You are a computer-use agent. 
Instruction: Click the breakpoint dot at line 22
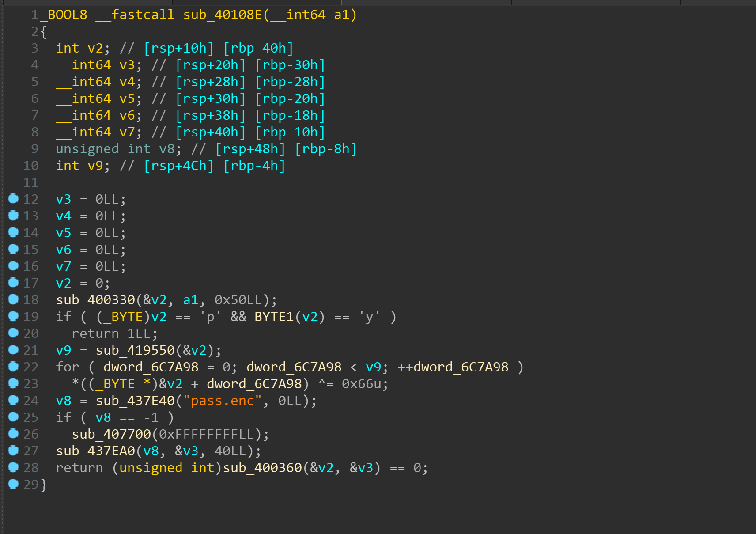tap(13, 367)
